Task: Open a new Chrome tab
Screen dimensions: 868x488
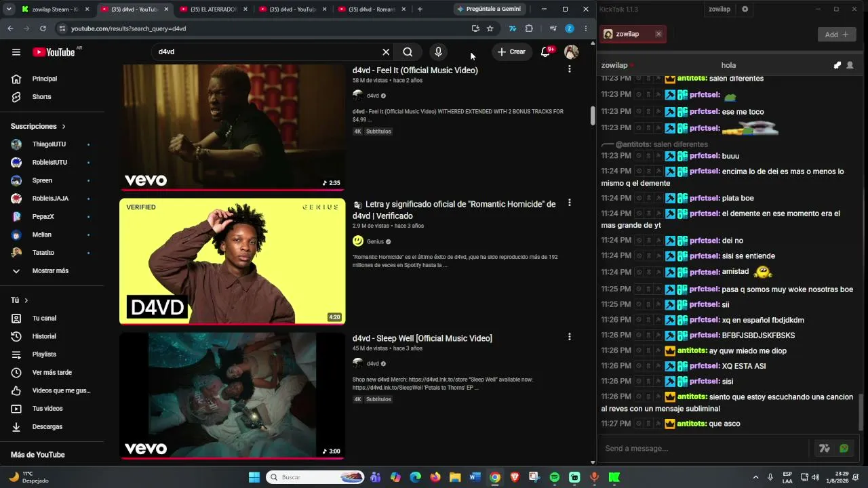Action: [420, 9]
